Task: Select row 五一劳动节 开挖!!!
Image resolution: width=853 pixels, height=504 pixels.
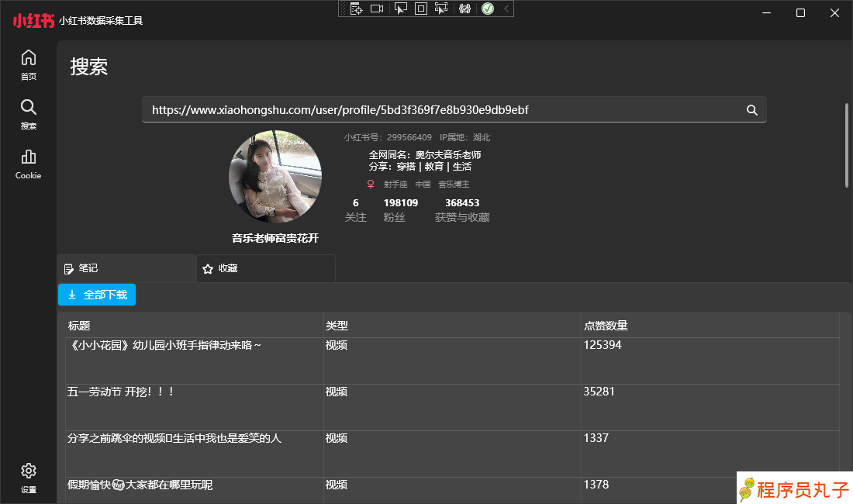Action: coord(453,408)
